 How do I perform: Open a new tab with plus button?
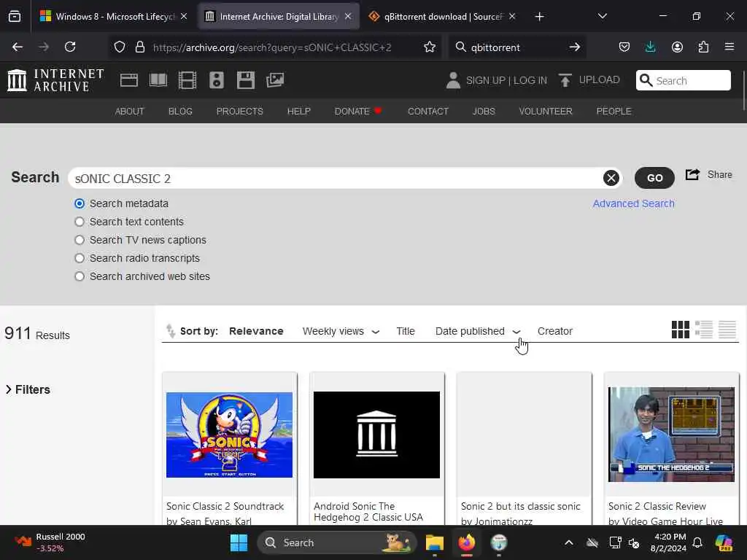point(539,17)
